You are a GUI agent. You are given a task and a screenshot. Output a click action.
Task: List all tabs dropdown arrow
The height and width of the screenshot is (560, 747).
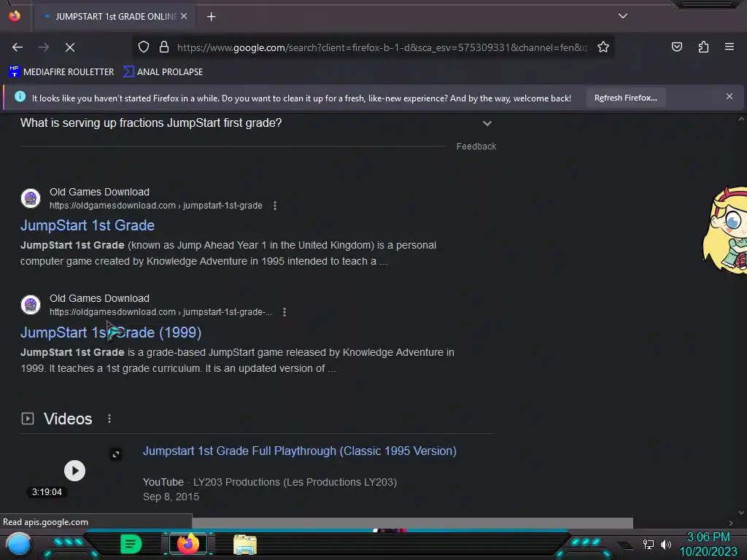tap(623, 16)
